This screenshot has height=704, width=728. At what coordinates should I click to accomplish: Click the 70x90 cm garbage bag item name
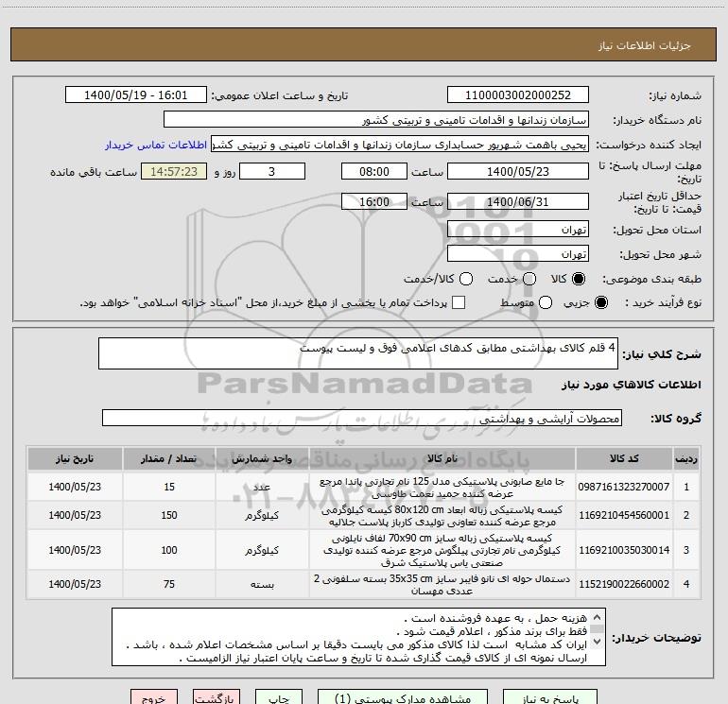pyautogui.click(x=442, y=550)
